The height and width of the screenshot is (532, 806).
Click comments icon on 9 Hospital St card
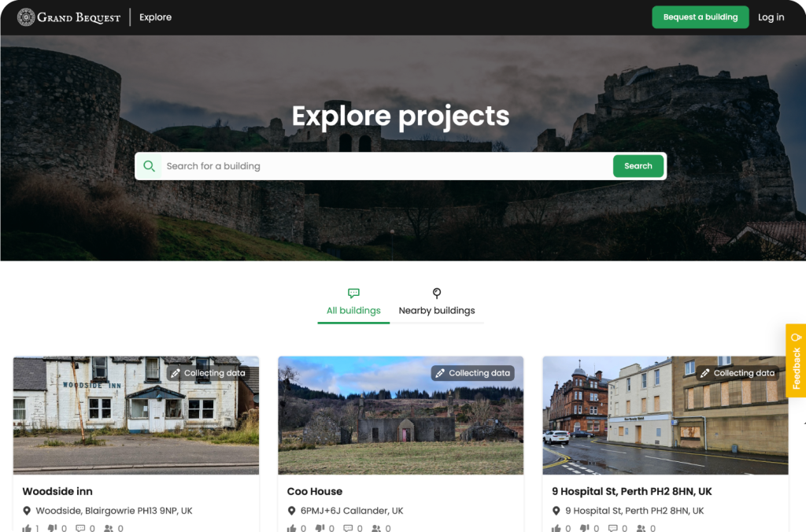pyautogui.click(x=612, y=528)
